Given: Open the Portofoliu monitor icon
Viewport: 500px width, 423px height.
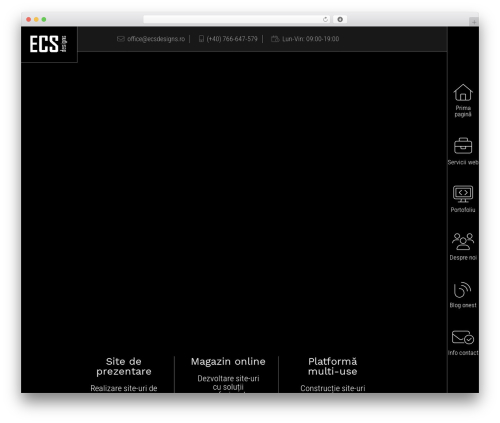Looking at the screenshot, I should point(463,194).
